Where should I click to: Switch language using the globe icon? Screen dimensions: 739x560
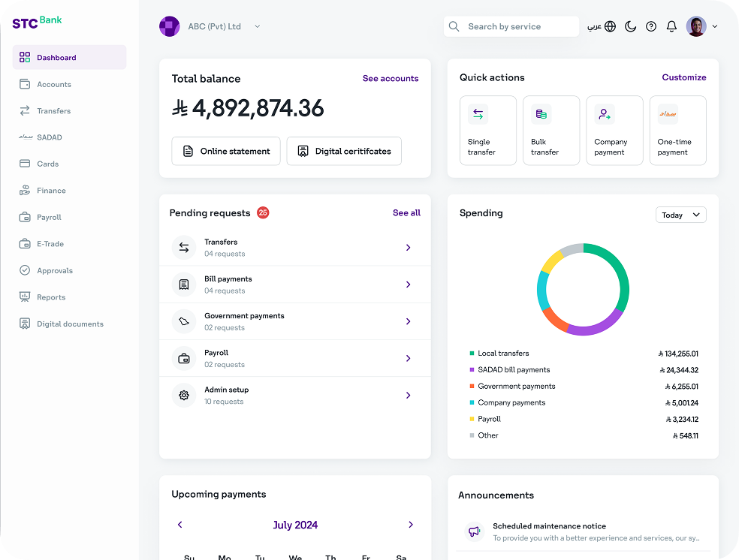[x=610, y=26]
